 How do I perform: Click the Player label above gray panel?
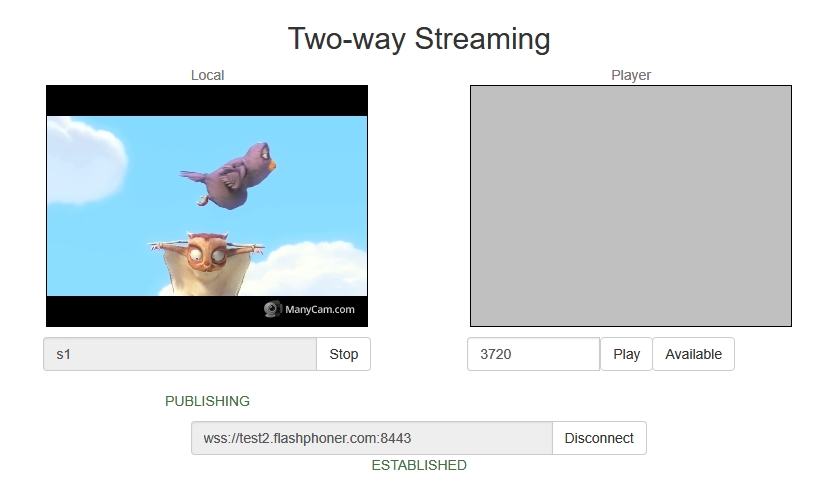(x=631, y=75)
